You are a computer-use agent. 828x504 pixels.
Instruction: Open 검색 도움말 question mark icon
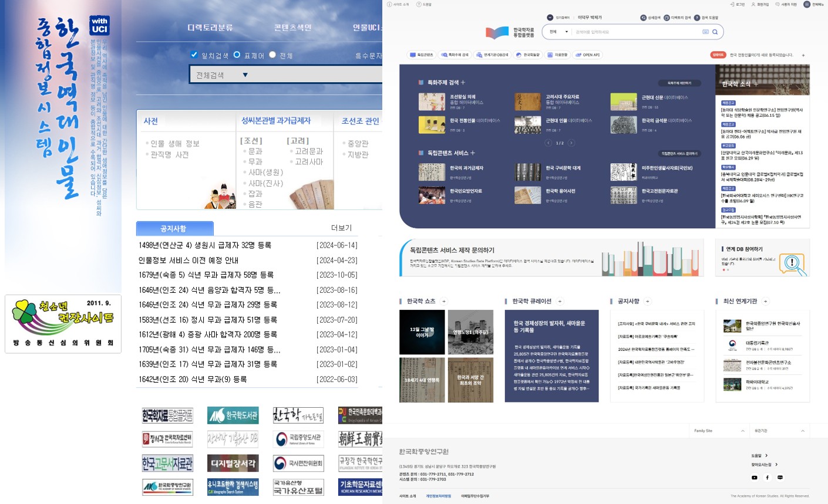(x=697, y=18)
